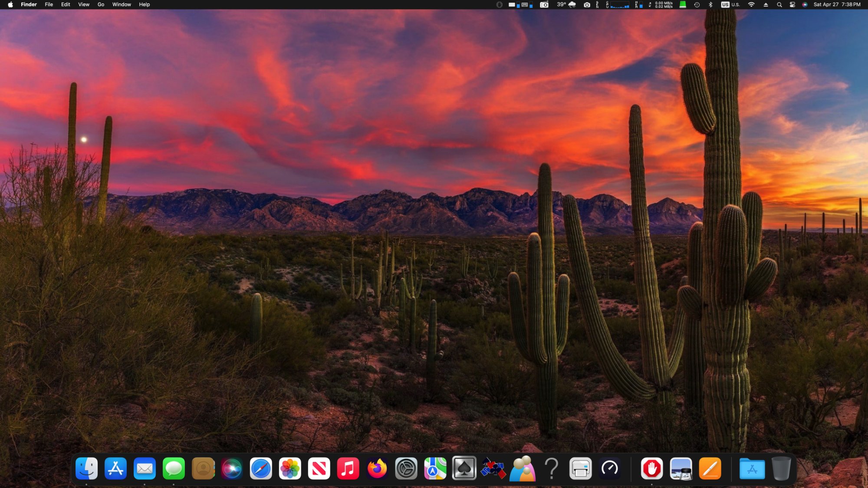Launch the Preview app from the Dock

681,468
